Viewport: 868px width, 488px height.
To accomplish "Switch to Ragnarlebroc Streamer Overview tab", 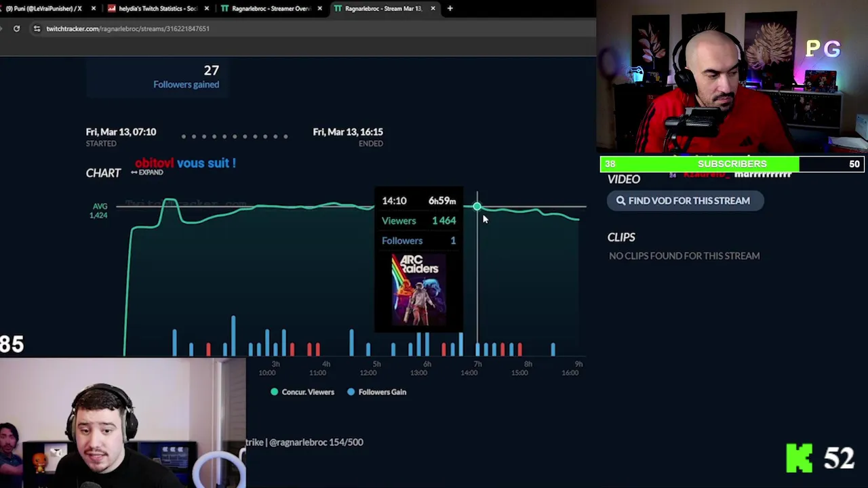I will 270,9.
